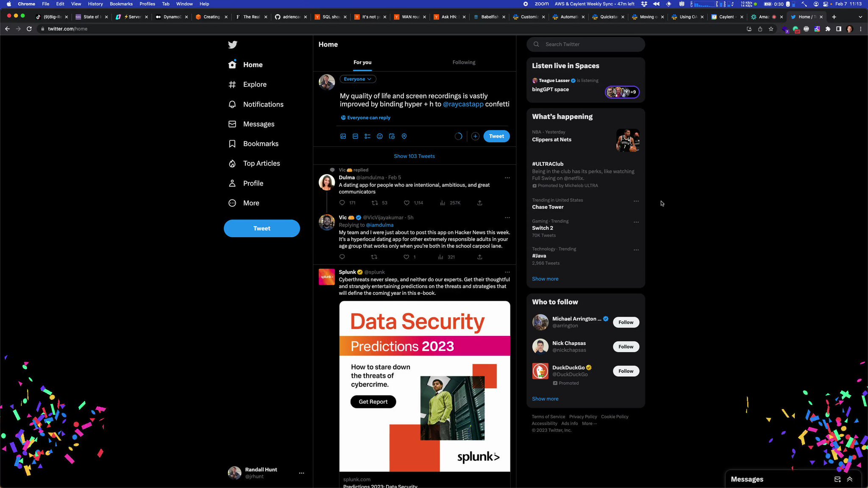Open options for Chase Tower trend
Screen dimensions: 868x488
click(636, 201)
